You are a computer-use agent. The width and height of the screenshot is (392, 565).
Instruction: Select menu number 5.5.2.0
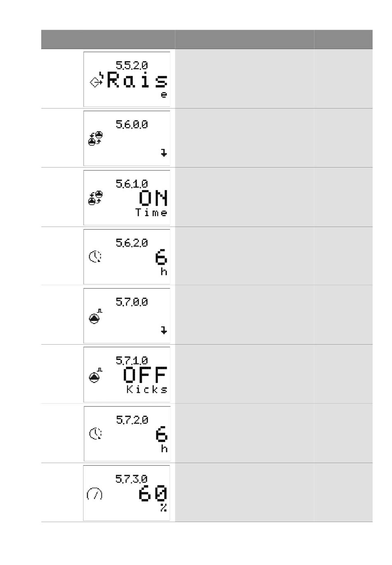click(132, 65)
